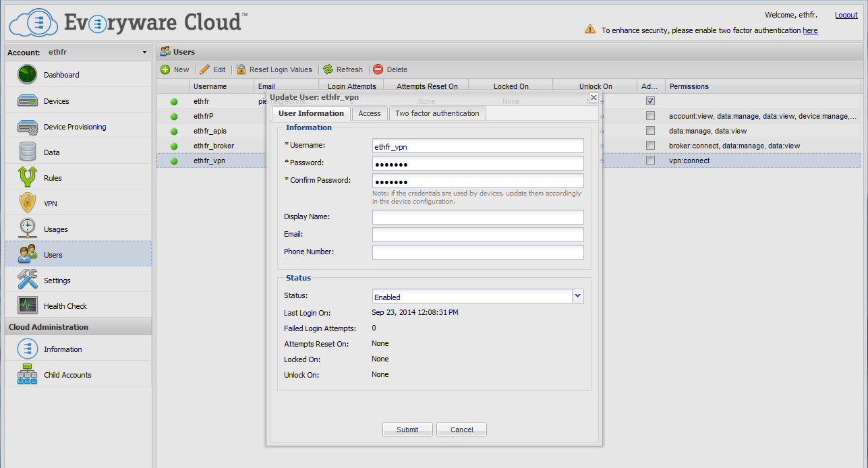Select the ethfr_apis username cell

(210, 131)
